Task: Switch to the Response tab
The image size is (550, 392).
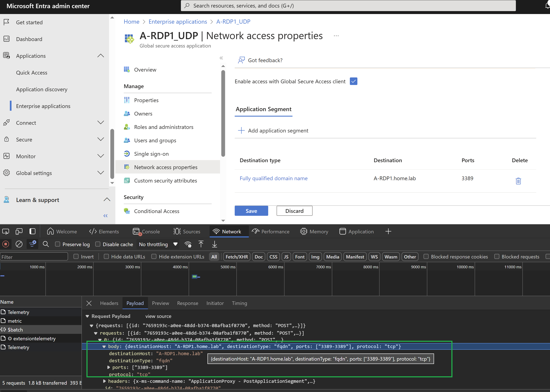Action: click(x=188, y=303)
